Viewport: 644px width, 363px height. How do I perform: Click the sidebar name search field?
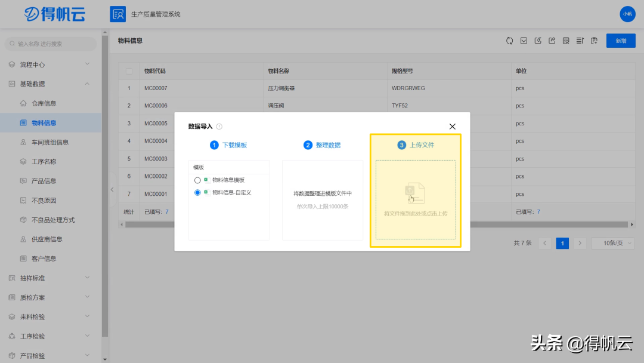click(x=51, y=44)
